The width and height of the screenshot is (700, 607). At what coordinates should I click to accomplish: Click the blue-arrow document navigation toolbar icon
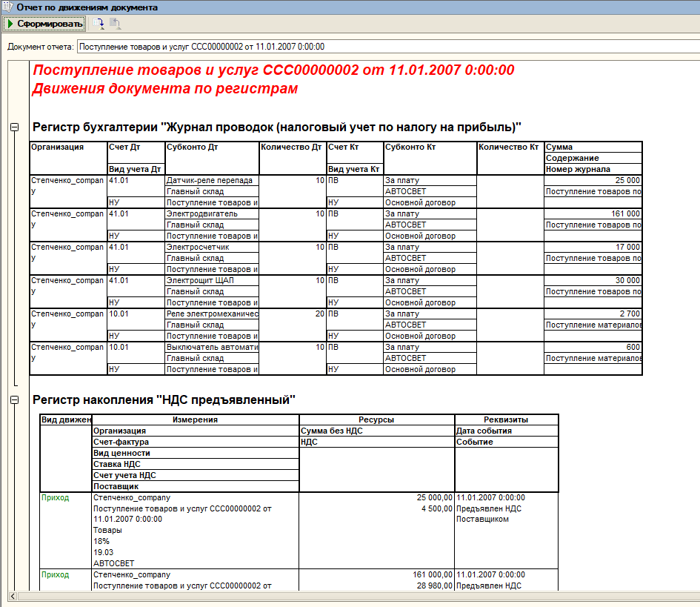(x=99, y=24)
